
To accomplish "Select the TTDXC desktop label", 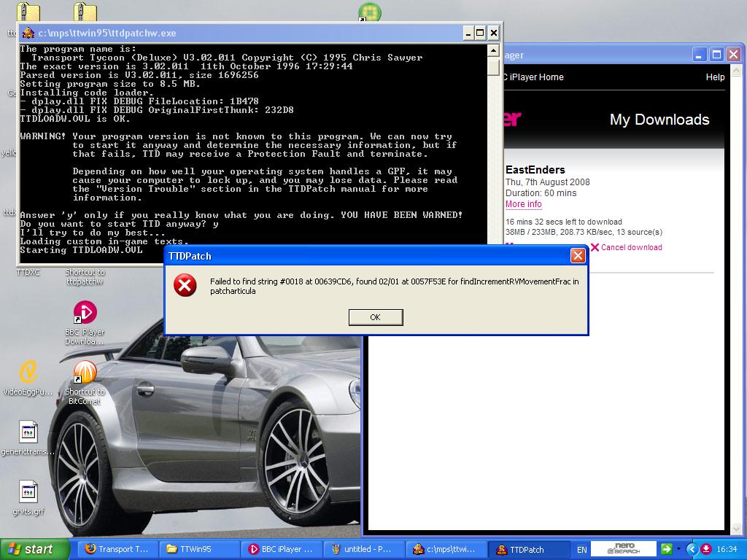I will tap(28, 272).
